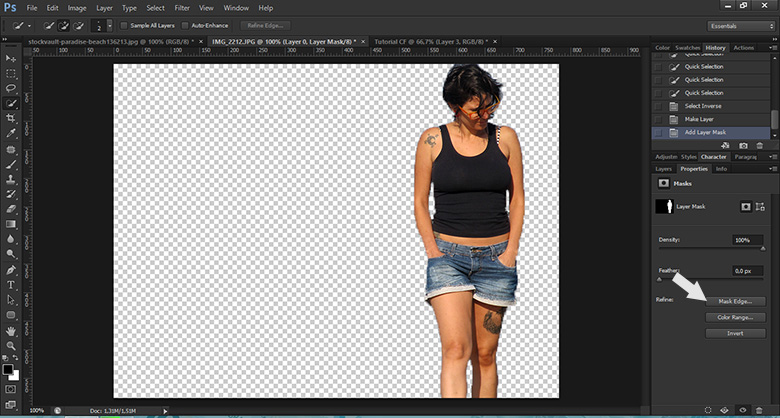Select the Zoom tool
The image size is (780, 418).
click(11, 343)
